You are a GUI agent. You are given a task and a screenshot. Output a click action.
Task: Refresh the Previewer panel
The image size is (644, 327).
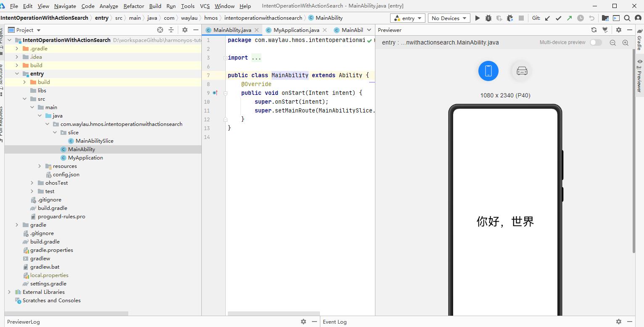coord(594,30)
